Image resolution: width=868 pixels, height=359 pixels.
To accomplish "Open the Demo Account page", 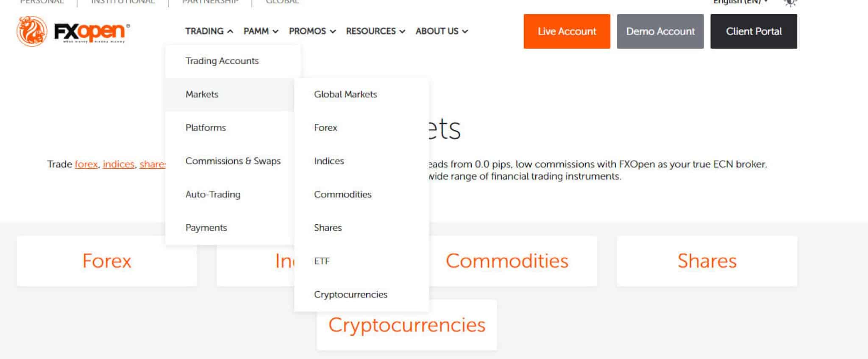I will [x=660, y=31].
